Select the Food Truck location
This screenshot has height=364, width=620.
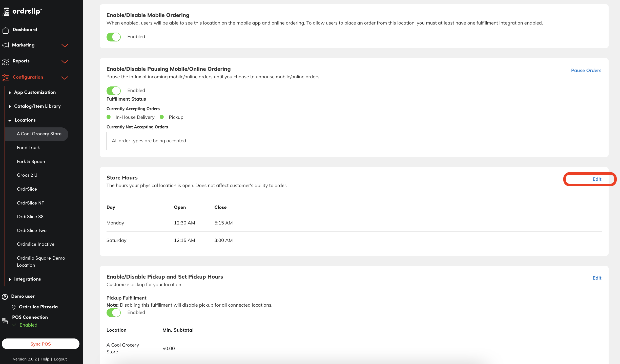pos(28,148)
